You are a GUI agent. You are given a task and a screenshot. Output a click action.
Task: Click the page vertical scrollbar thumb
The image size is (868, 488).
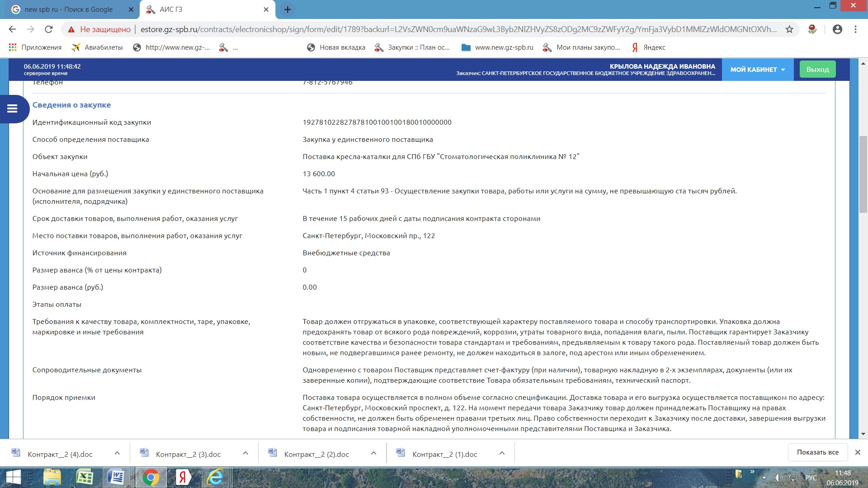(863, 174)
